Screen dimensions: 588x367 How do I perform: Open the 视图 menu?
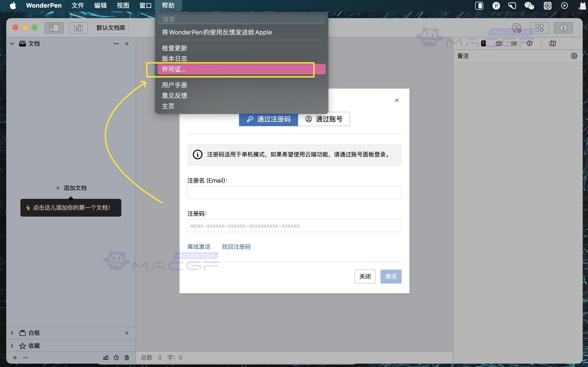coord(122,5)
